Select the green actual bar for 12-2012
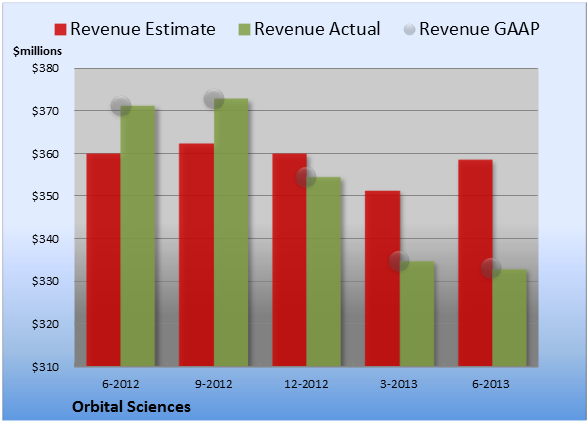Screen dimensions: 588x422 click(x=324, y=272)
